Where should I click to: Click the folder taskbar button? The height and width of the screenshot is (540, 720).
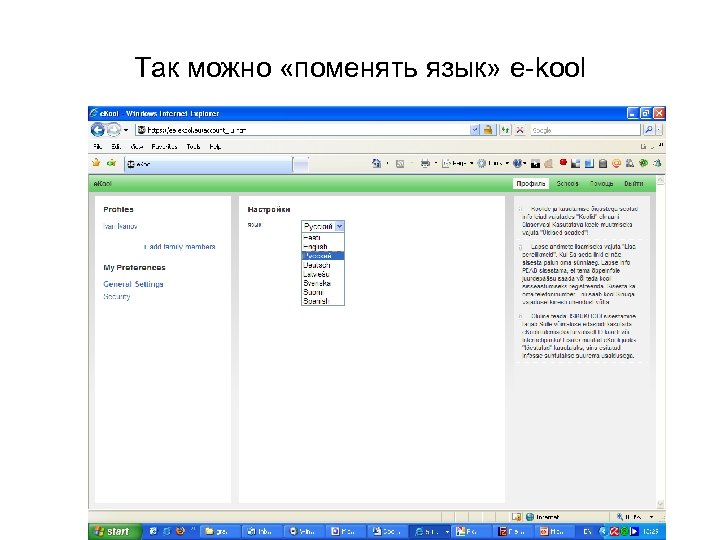coord(218,531)
